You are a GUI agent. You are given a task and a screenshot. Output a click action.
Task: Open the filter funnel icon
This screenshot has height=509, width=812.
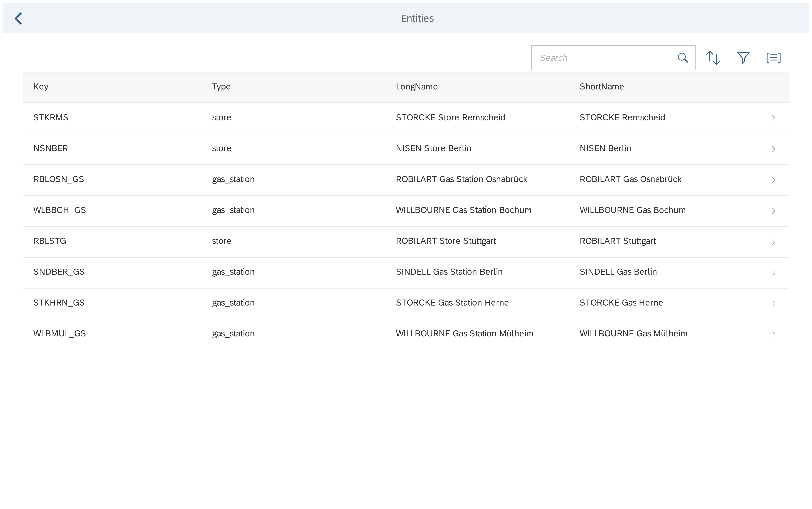[743, 58]
